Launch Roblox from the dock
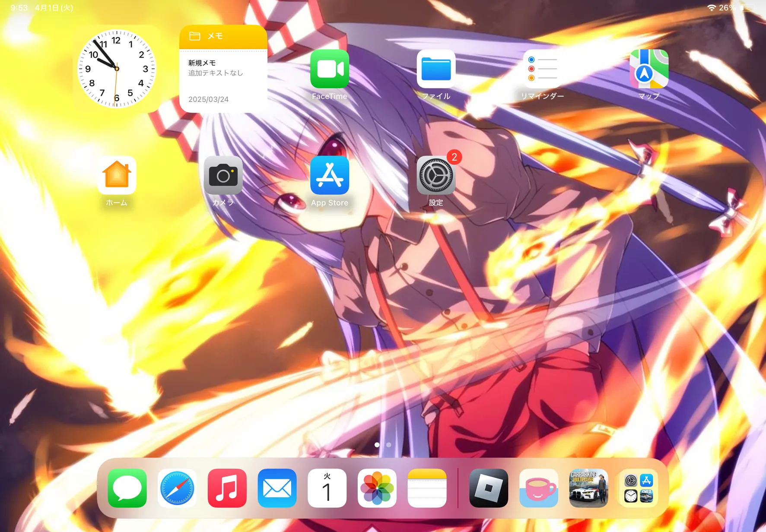 point(489,488)
